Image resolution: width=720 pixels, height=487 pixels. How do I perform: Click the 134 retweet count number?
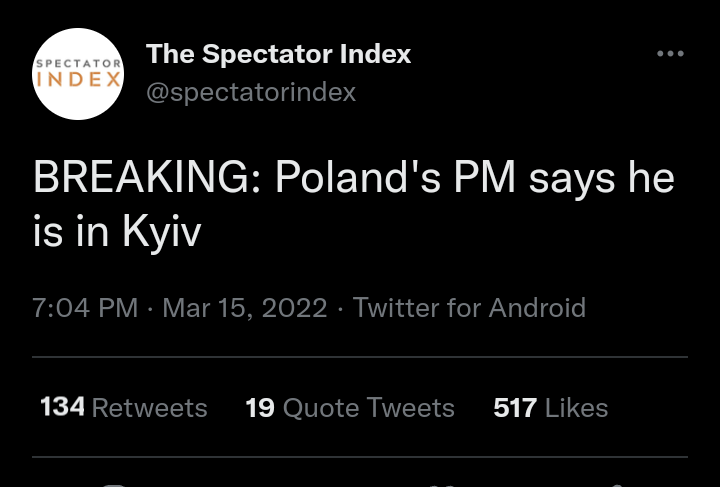(62, 408)
